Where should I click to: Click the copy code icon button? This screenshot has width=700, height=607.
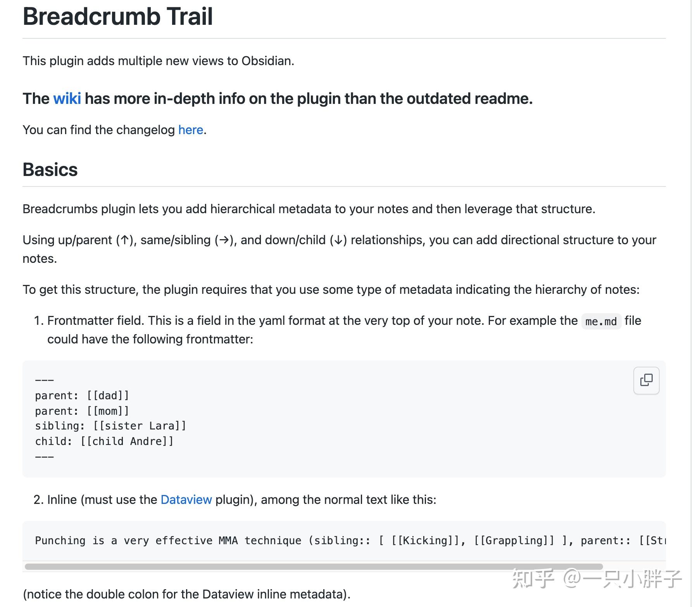[x=646, y=380]
